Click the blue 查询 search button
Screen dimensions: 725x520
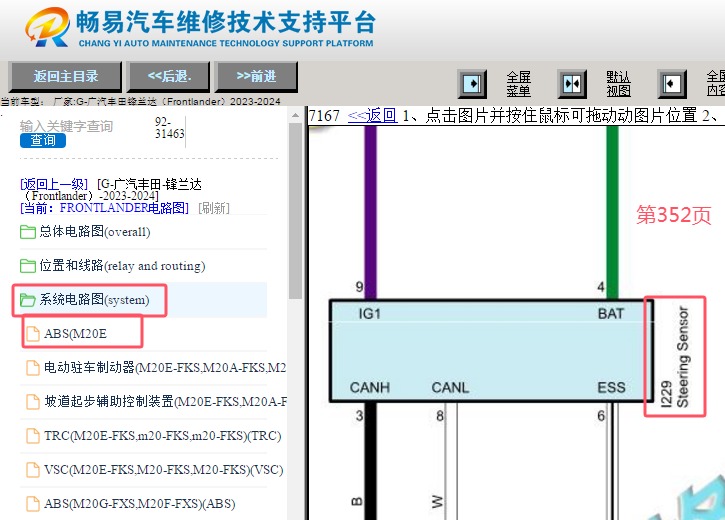(x=43, y=141)
